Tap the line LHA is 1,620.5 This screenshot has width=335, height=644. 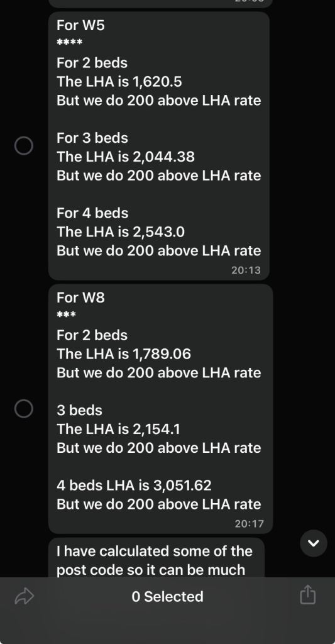[x=119, y=82]
